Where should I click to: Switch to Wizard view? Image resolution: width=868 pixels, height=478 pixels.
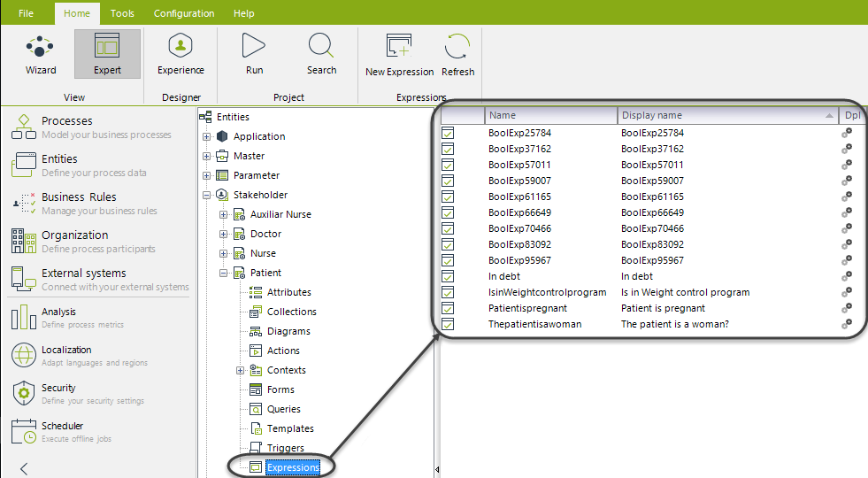click(41, 55)
